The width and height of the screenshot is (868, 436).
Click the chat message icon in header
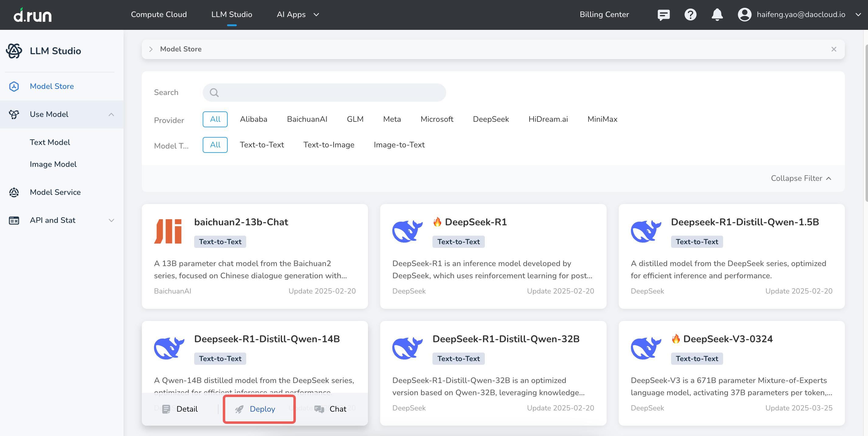coord(663,15)
